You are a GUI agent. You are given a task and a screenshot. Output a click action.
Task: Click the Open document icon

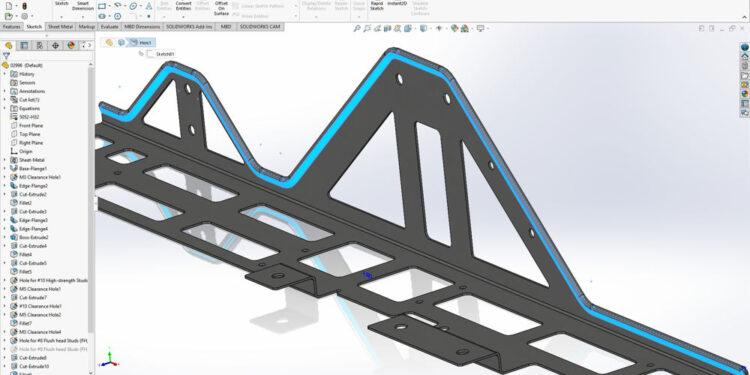(9, 16)
